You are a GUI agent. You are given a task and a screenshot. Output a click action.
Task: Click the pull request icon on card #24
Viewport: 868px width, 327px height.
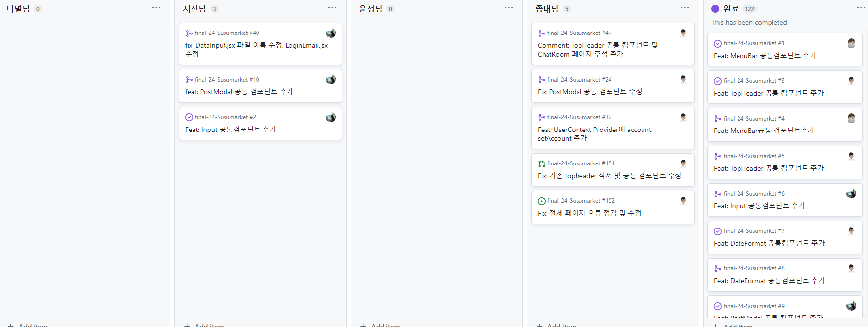(541, 79)
